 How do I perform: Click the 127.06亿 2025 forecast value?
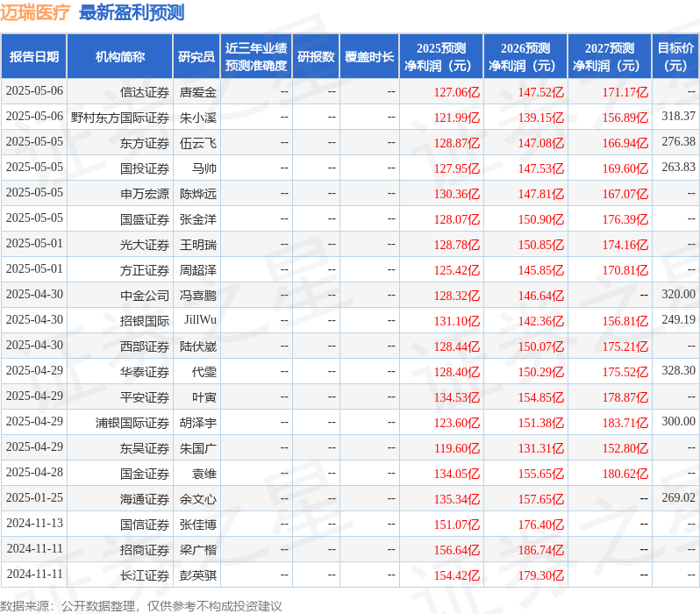pyautogui.click(x=457, y=92)
